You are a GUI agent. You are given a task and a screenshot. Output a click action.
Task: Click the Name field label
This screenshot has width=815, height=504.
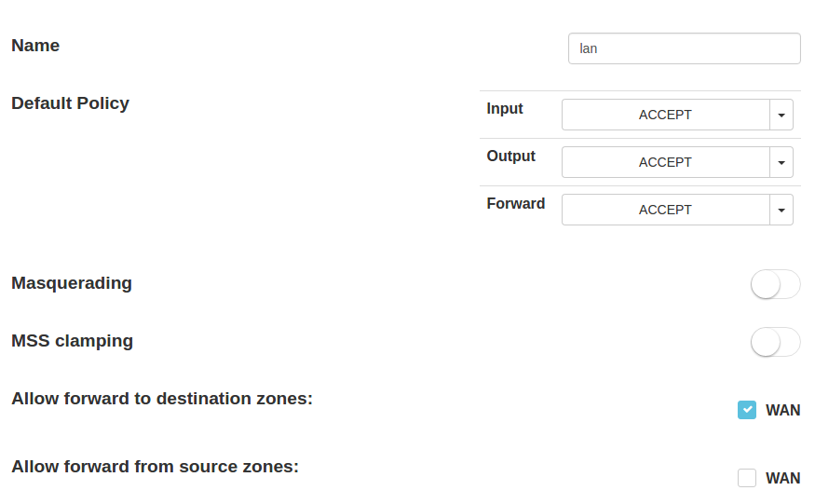(x=35, y=46)
